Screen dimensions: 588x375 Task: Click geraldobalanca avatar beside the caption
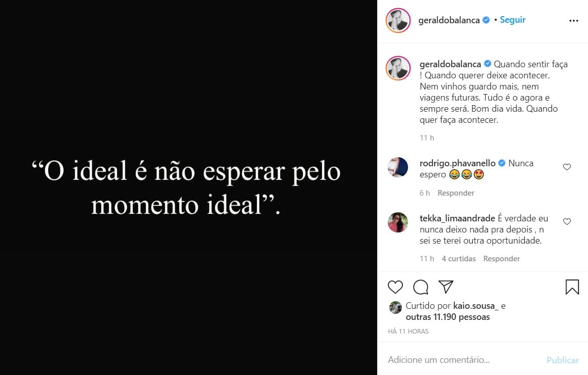point(398,68)
